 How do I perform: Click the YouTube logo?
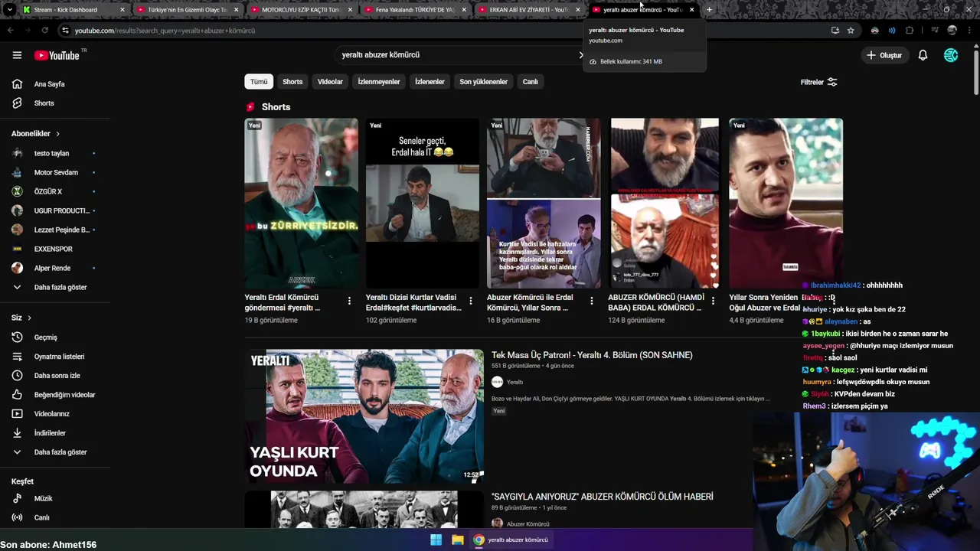pyautogui.click(x=57, y=55)
